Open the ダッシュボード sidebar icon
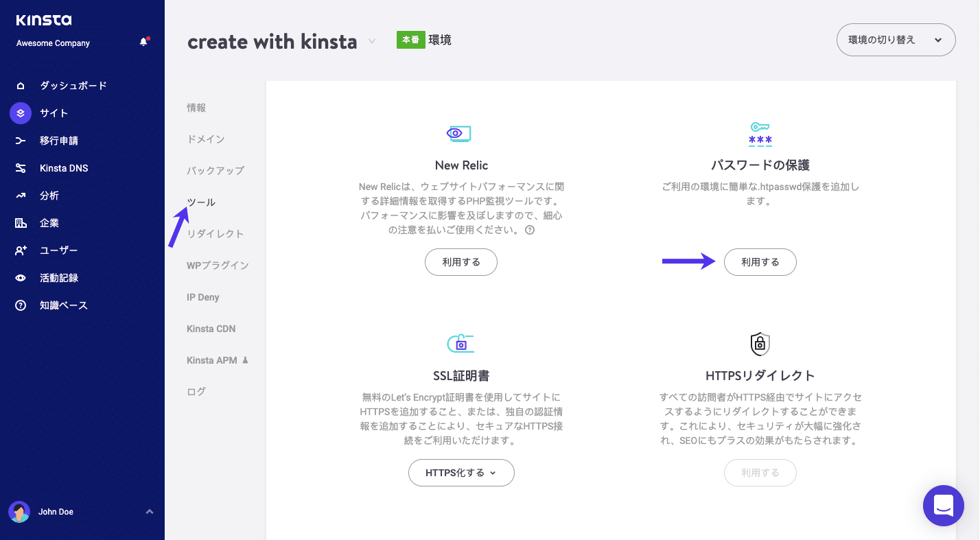 click(20, 85)
